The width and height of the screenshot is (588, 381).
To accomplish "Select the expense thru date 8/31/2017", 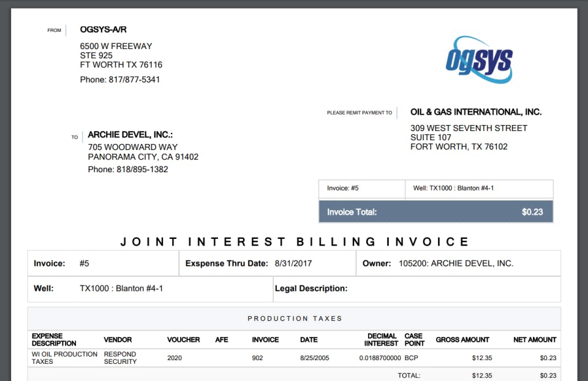I will tap(293, 263).
